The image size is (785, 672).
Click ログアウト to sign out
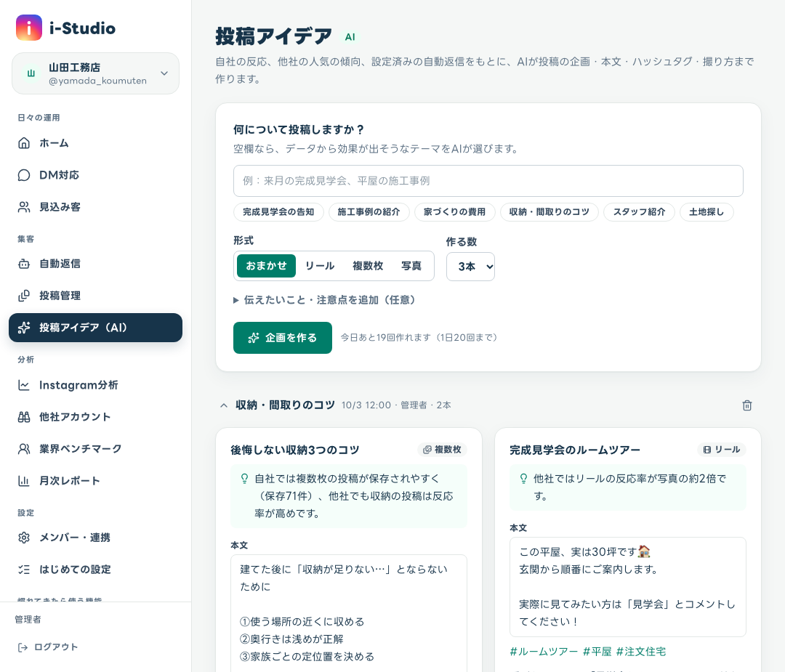(47, 647)
